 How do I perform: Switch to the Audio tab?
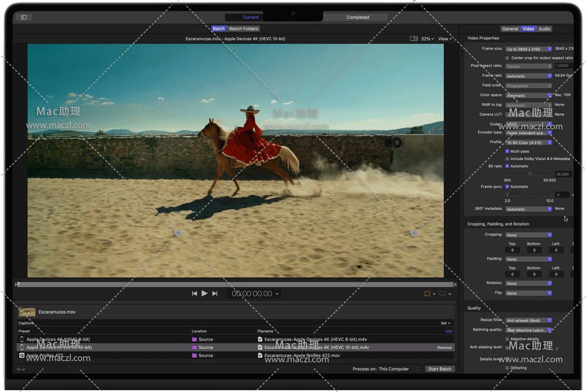point(544,29)
